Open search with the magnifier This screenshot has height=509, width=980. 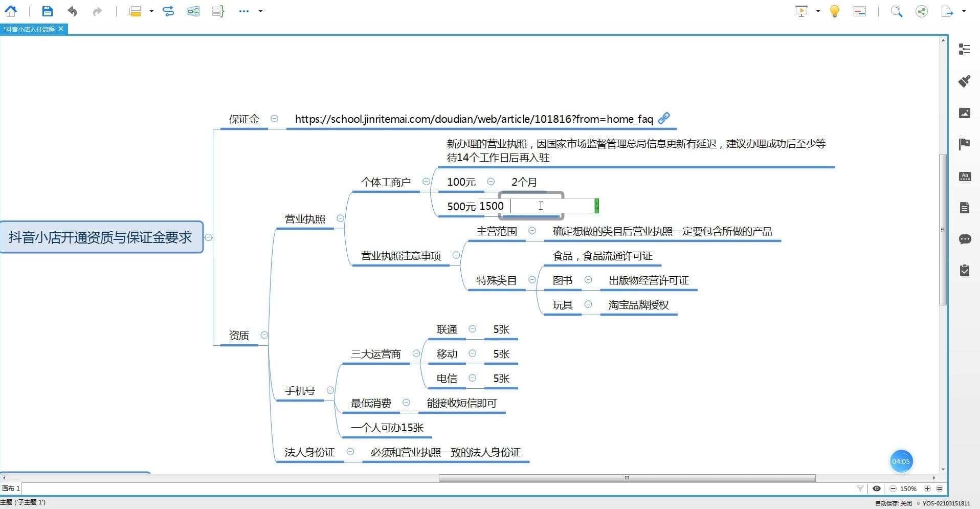[x=896, y=11]
